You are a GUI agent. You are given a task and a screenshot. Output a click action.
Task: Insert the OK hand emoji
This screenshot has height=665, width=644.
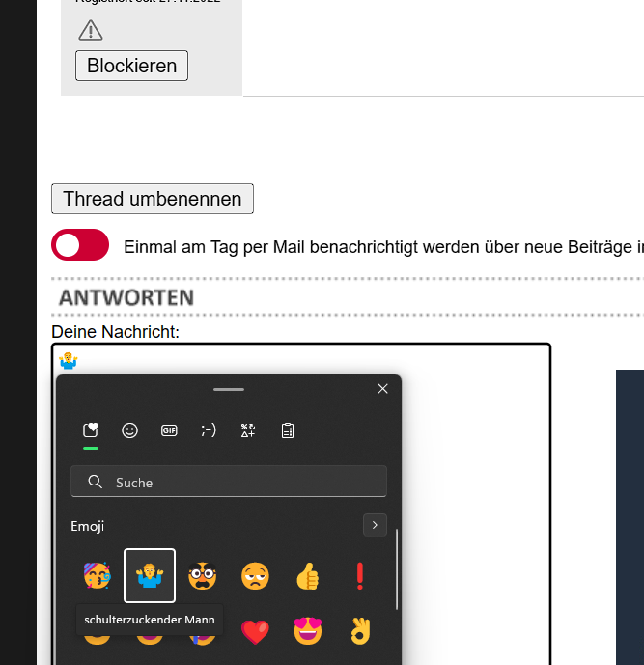click(x=360, y=631)
